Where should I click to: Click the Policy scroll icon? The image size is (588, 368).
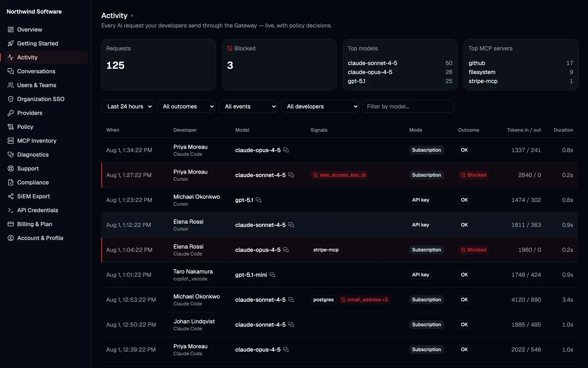11,127
